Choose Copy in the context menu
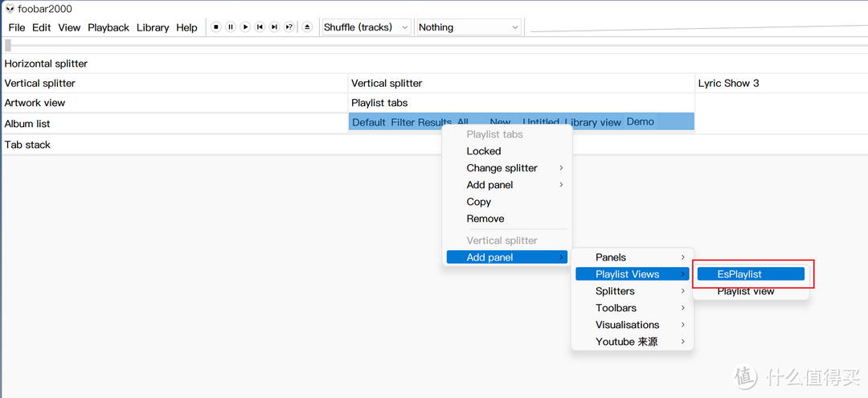 click(507, 202)
